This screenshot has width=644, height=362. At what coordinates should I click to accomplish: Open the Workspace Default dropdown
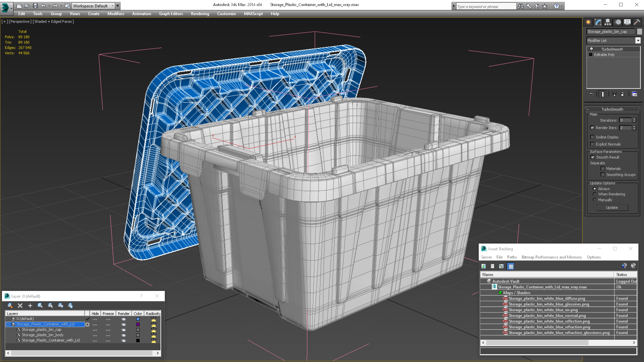coord(93,6)
